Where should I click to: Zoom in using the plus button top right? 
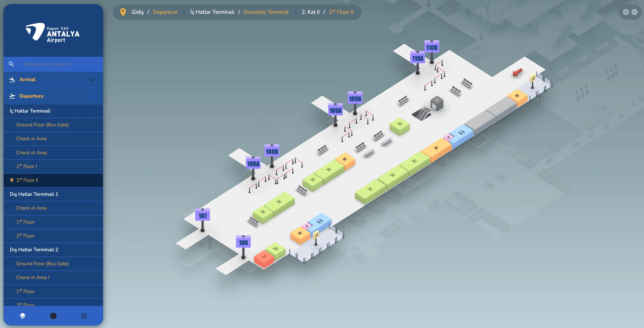(x=626, y=12)
